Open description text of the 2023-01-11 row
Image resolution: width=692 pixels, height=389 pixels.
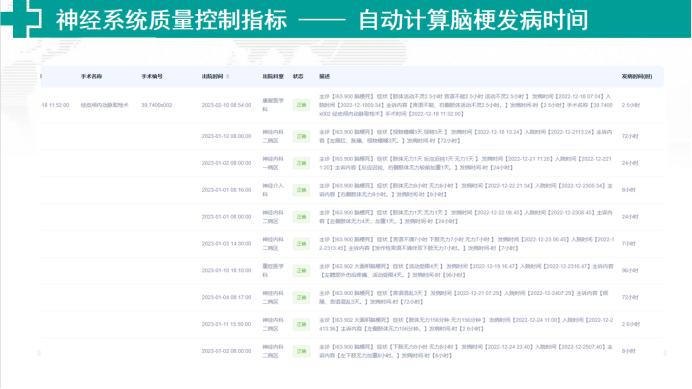(466, 324)
